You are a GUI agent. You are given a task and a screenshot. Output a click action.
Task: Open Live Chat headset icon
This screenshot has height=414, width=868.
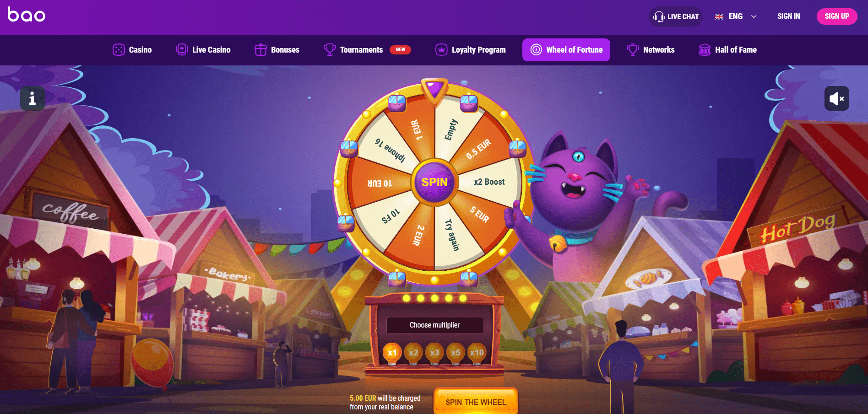[659, 17]
